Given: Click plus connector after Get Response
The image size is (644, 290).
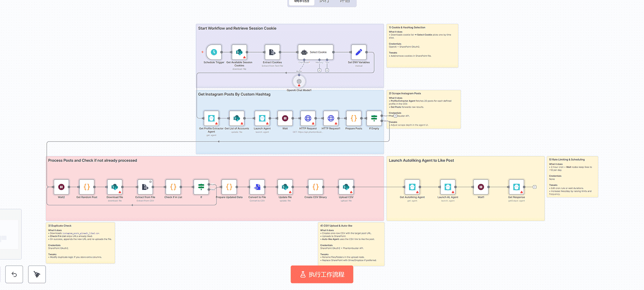Looking at the screenshot, I should pos(534,187).
